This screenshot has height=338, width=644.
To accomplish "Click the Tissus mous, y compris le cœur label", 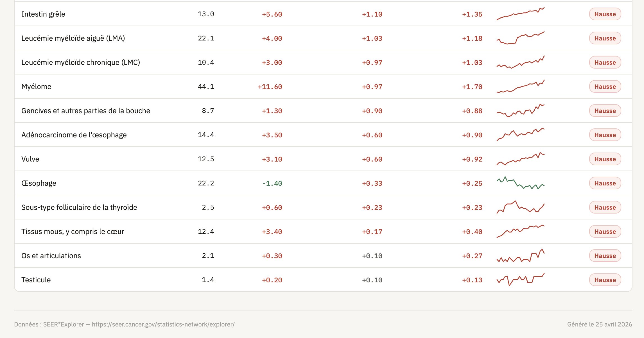I will 73,232.
